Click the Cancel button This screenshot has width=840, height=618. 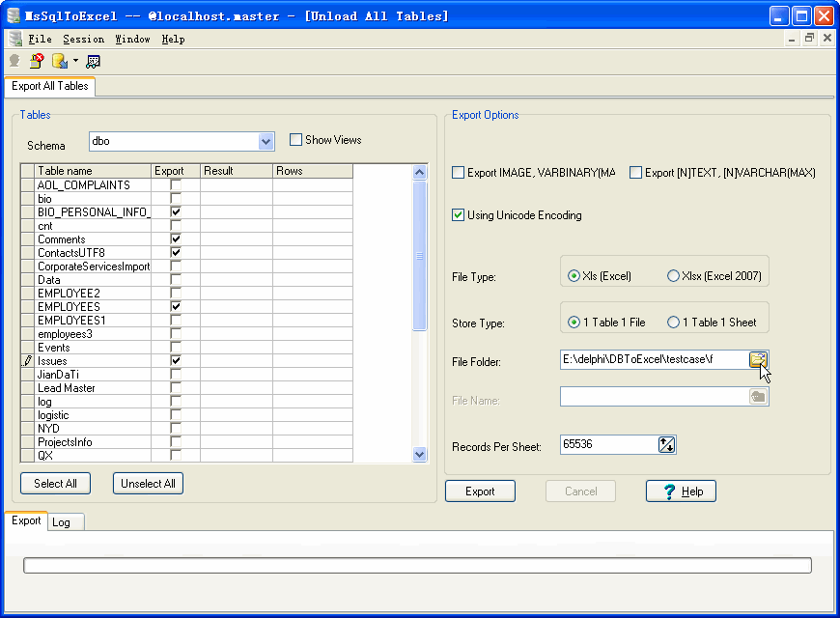(580, 492)
